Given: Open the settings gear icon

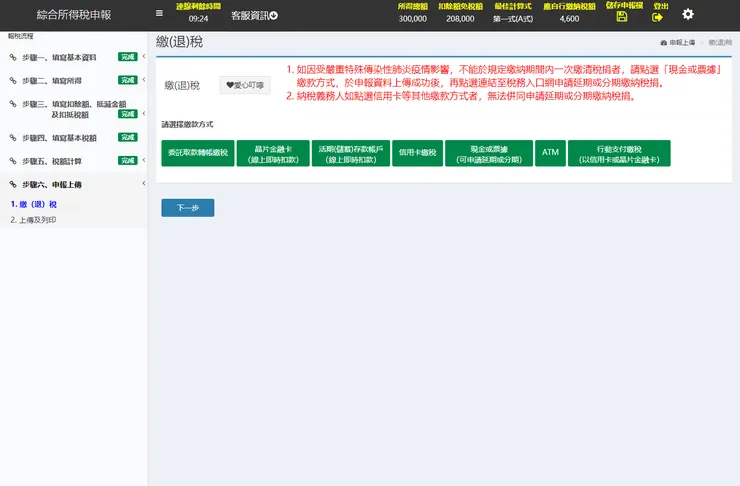Looking at the screenshot, I should [688, 14].
